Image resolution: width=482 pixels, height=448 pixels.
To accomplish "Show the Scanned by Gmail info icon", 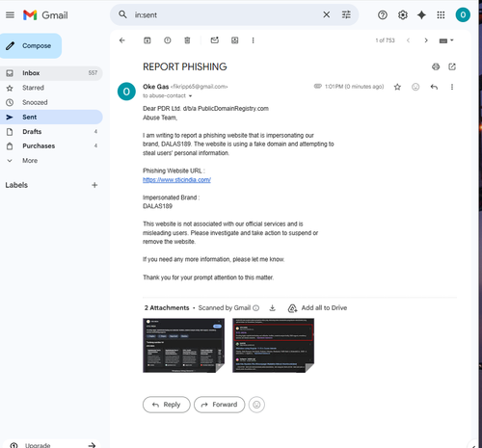I will 256,308.
